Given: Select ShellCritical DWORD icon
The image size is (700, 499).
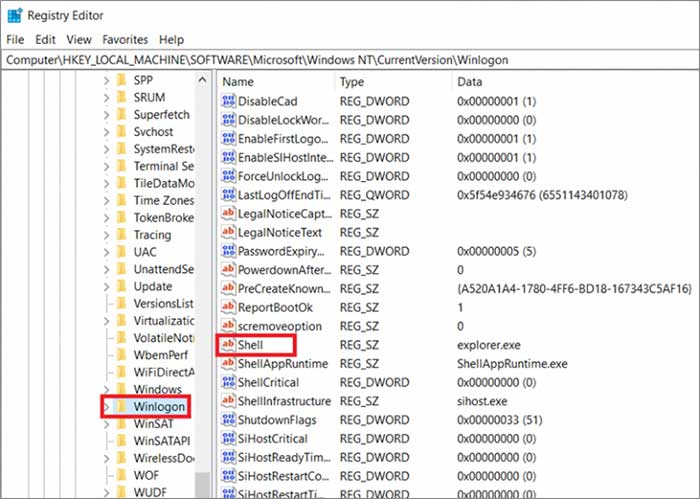Looking at the screenshot, I should 228,382.
